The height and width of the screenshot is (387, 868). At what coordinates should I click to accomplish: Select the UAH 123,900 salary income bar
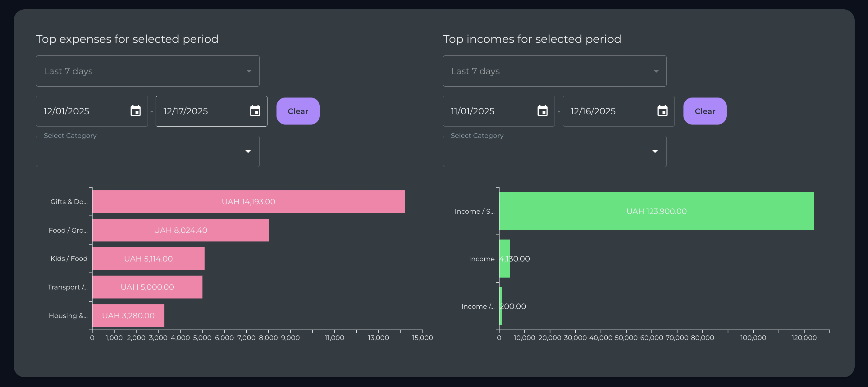[656, 212]
